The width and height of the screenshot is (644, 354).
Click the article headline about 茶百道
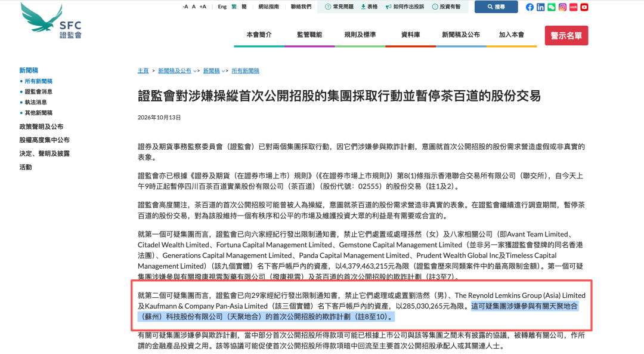coord(339,96)
